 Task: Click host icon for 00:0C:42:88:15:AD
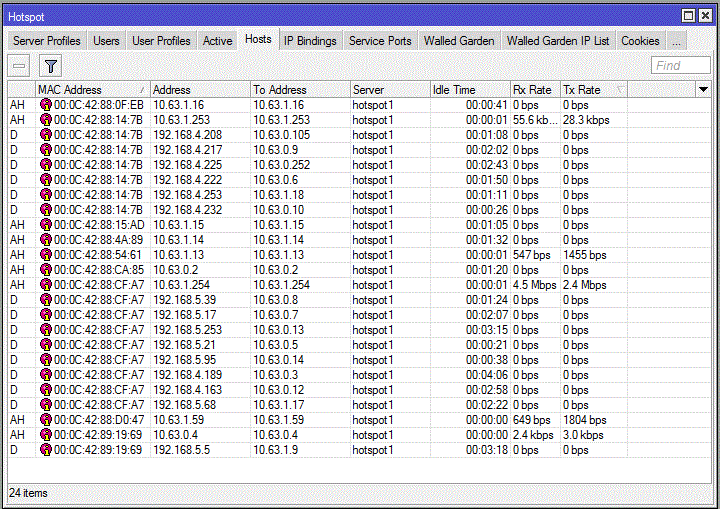(45, 225)
